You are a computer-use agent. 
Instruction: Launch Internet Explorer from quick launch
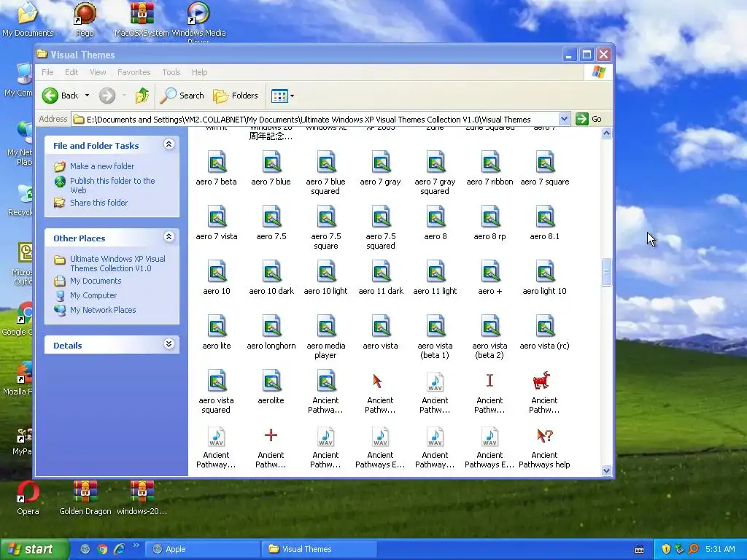coord(119,549)
